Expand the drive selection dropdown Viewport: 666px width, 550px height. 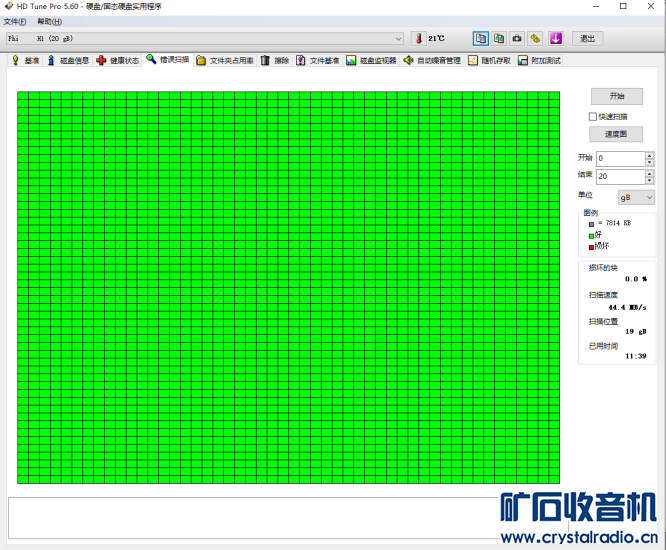(398, 39)
